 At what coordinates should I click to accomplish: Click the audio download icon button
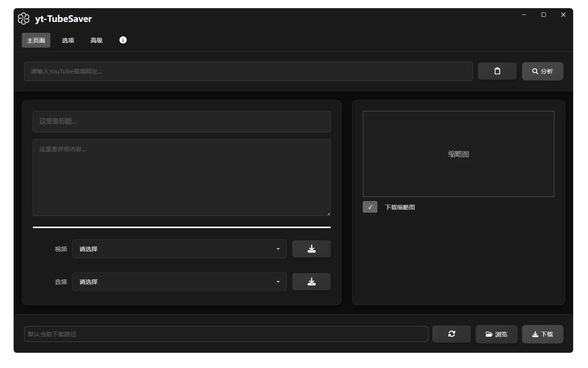311,282
